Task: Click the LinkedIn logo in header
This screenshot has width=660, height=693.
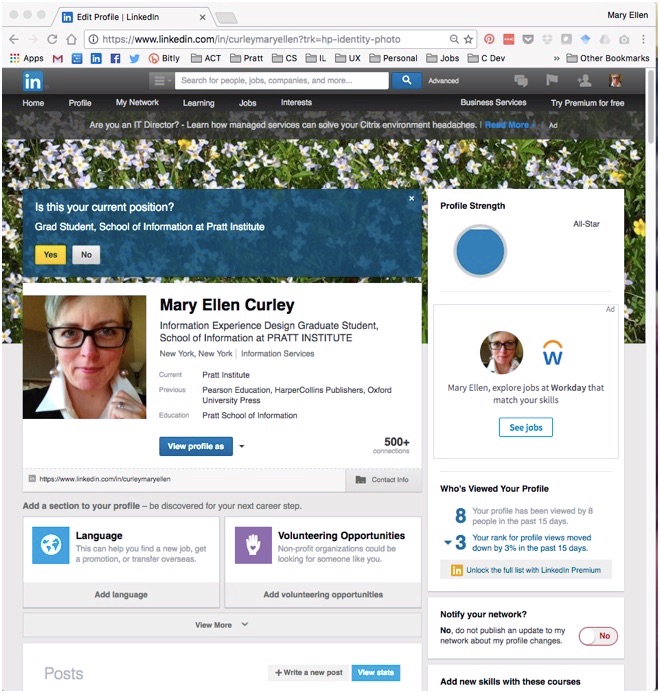Action: 33,81
